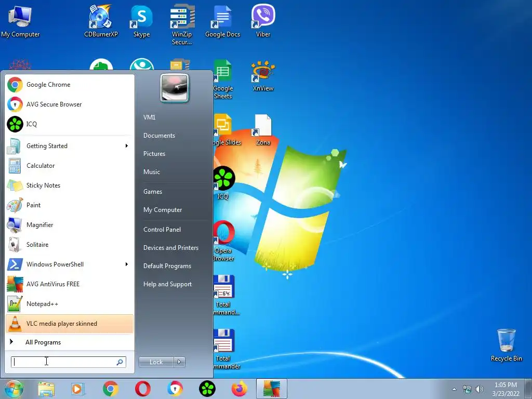Open Music library from Start menu

[x=152, y=172]
